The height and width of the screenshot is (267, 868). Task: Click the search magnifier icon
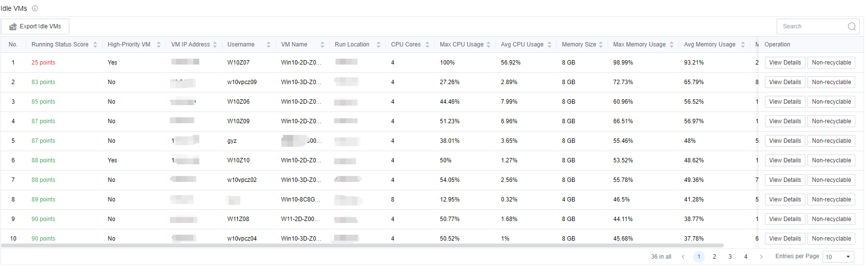click(851, 26)
